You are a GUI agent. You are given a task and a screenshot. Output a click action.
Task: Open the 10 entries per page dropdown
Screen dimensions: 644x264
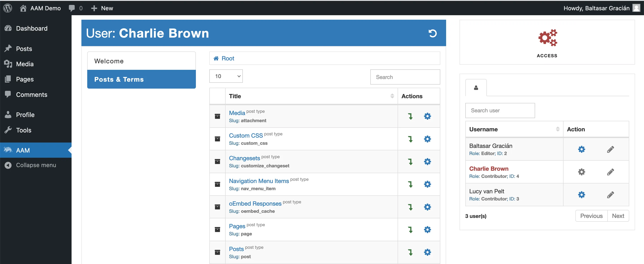[x=226, y=76]
